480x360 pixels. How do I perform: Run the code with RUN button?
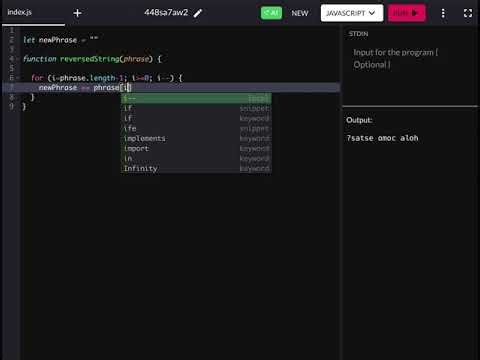[x=406, y=13]
